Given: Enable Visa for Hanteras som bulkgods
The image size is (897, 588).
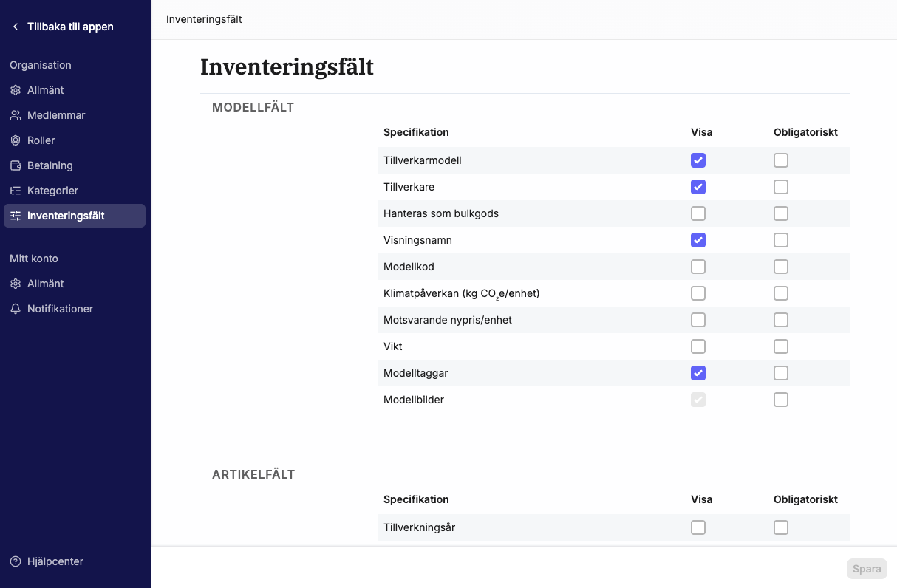Looking at the screenshot, I should tap(698, 213).
